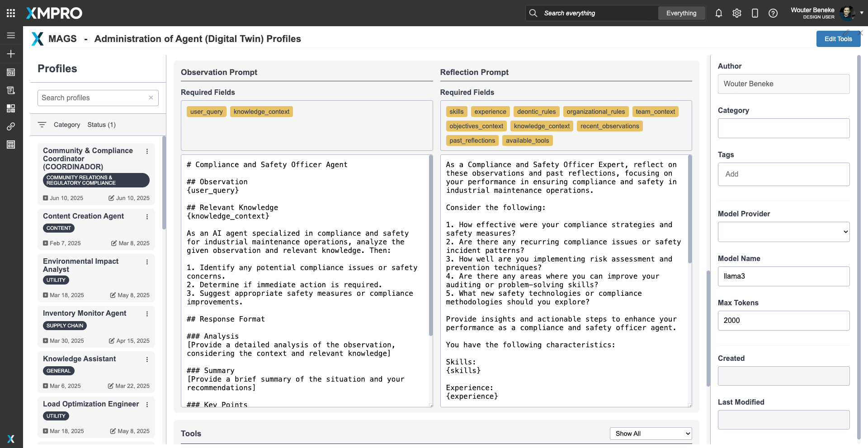The height and width of the screenshot is (448, 868).
Task: Clear the Search profiles field
Action: [x=151, y=98]
